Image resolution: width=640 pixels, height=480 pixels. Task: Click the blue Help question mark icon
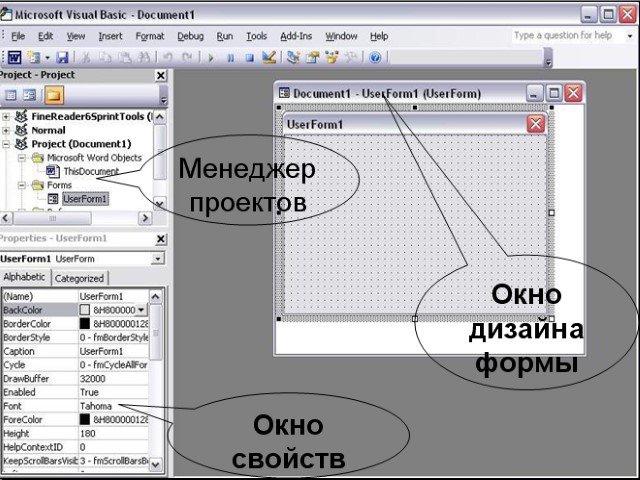pyautogui.click(x=375, y=58)
